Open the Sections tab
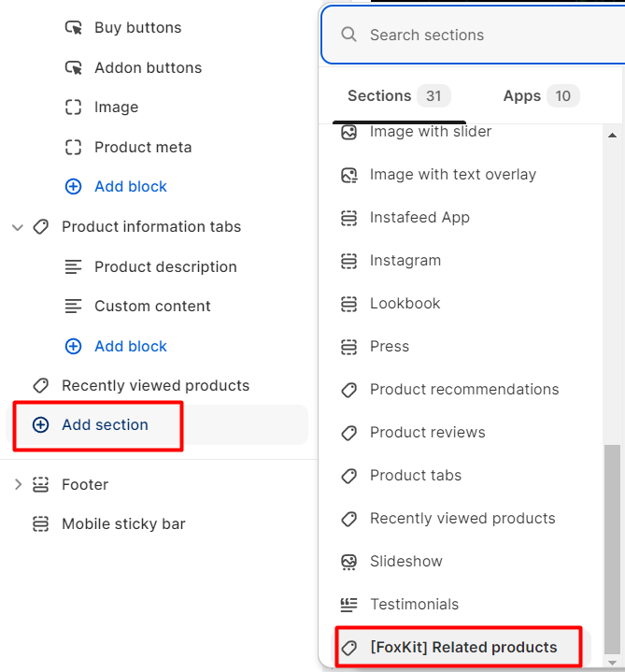This screenshot has width=625, height=672. tap(399, 96)
